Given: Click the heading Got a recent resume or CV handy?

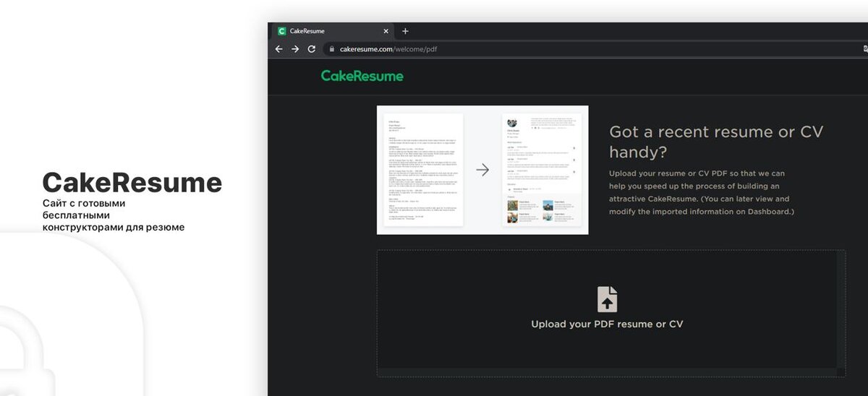Looking at the screenshot, I should click(x=716, y=142).
